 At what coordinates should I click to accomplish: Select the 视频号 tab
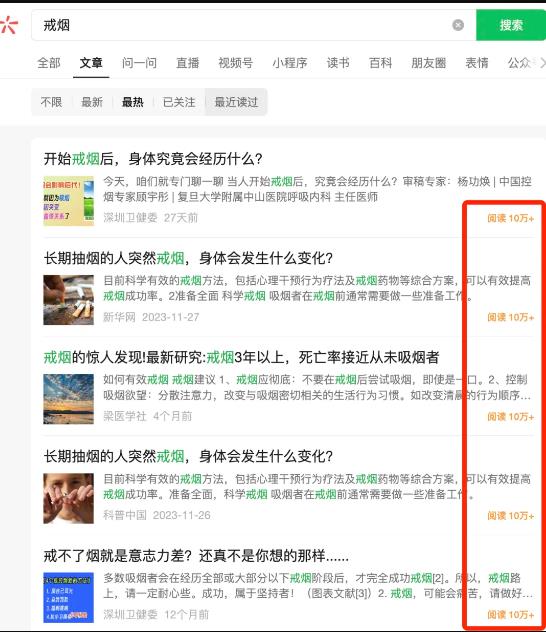(235, 63)
